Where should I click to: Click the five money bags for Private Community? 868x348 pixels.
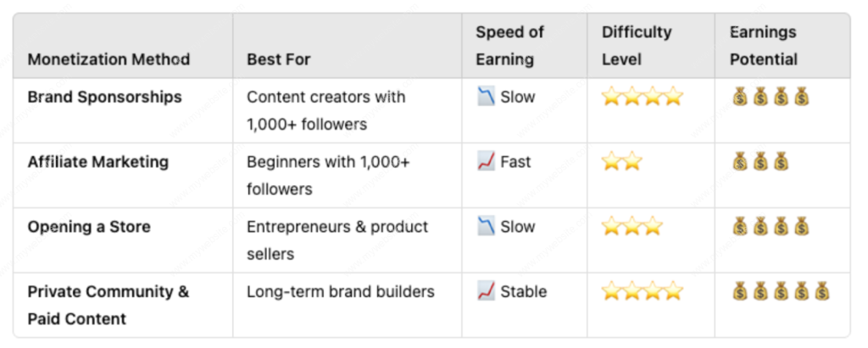tap(781, 291)
